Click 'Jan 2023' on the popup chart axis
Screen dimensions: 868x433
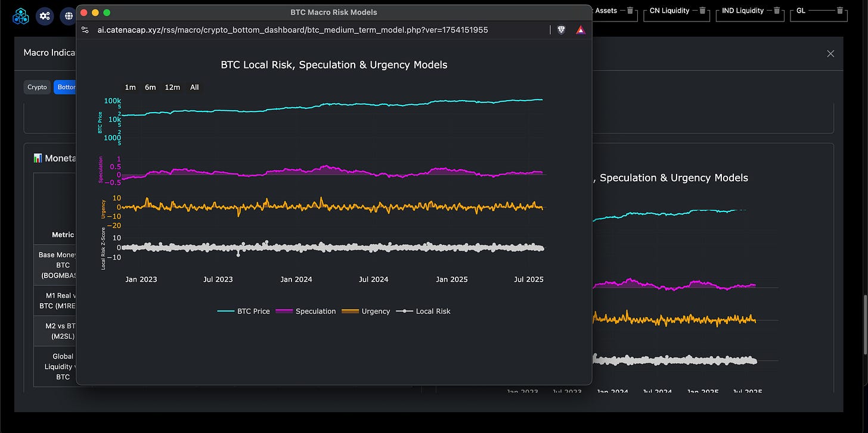(141, 279)
